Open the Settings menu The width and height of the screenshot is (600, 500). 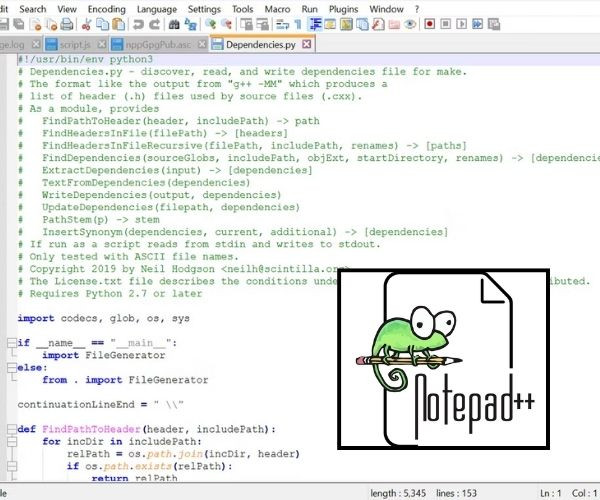click(x=204, y=9)
